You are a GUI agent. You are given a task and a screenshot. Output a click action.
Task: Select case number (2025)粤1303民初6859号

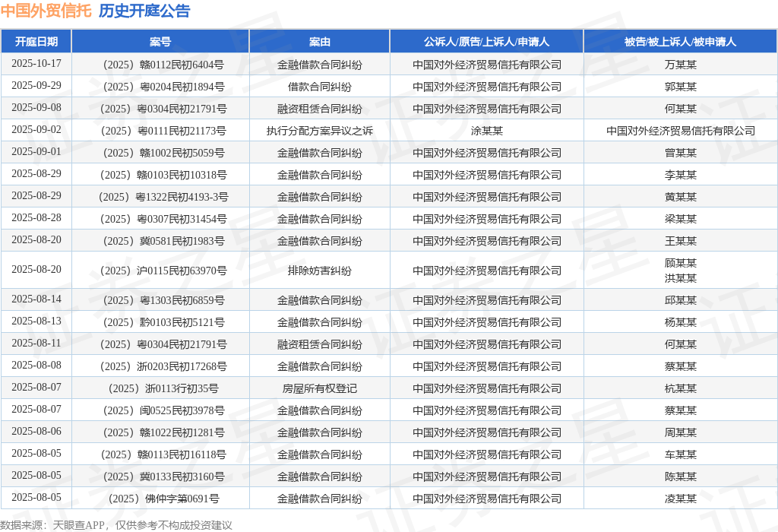coord(163,300)
